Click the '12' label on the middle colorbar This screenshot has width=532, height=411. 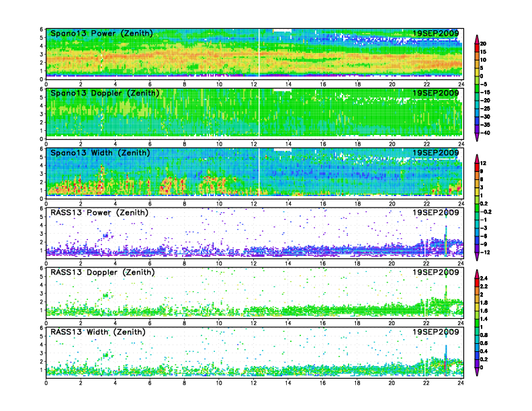point(483,163)
